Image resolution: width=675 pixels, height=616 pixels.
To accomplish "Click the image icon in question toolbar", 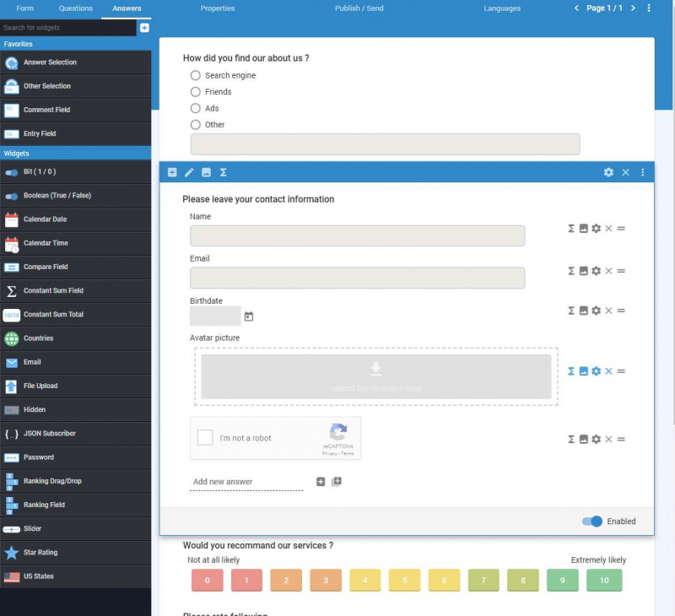I will click(206, 172).
